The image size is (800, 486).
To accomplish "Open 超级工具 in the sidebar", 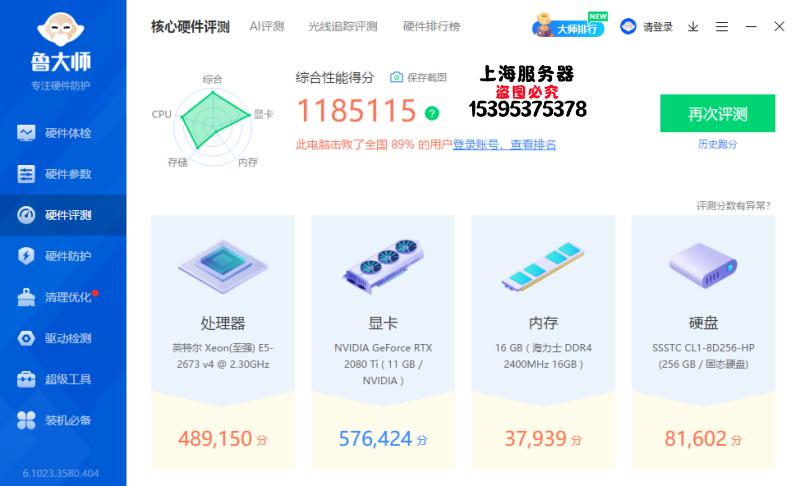I will click(x=63, y=379).
